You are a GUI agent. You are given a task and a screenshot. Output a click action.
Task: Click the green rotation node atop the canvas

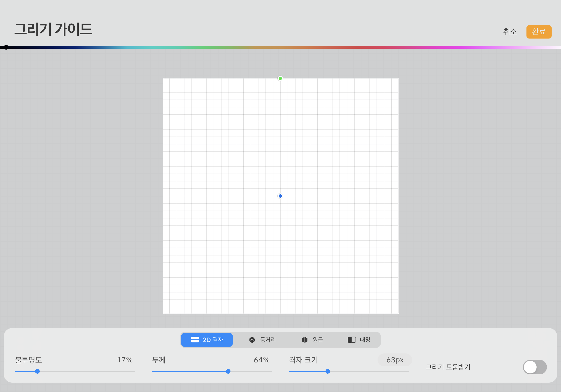(x=280, y=78)
